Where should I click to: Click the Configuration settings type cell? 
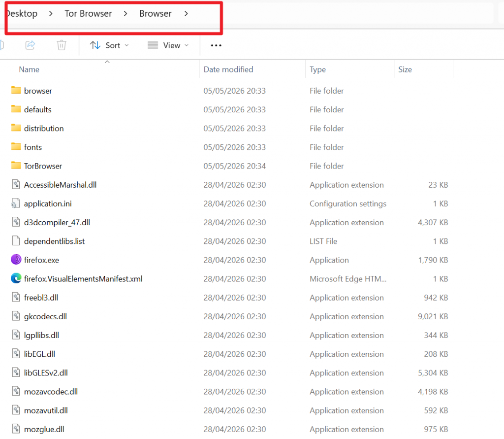pyautogui.click(x=348, y=203)
